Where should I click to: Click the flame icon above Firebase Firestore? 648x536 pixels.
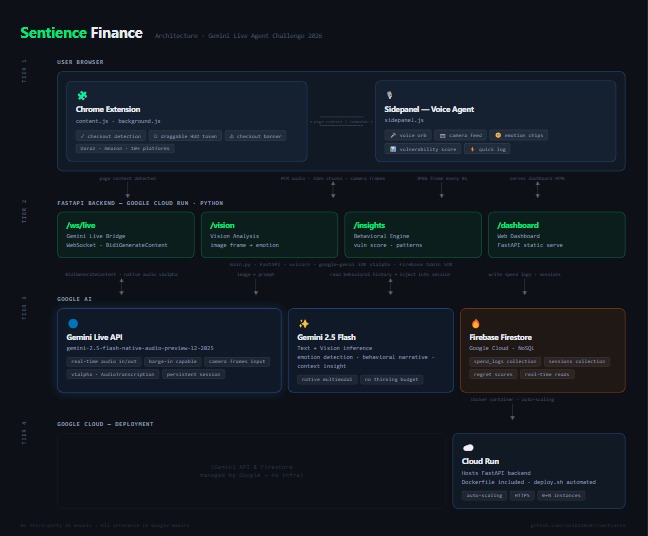tap(475, 323)
